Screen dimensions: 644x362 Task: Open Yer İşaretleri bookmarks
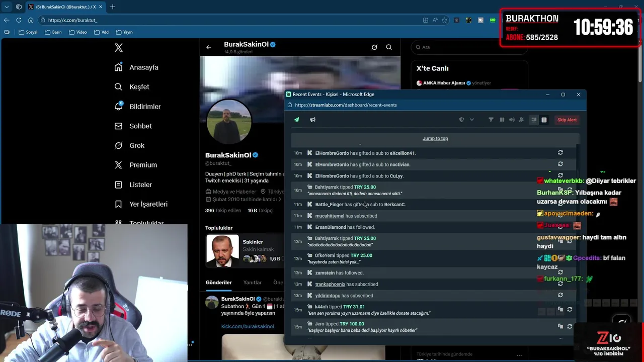point(141,204)
